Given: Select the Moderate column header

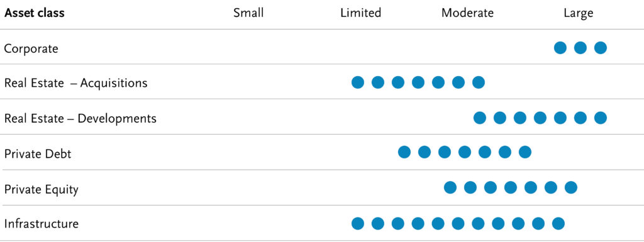Looking at the screenshot, I should (x=467, y=13).
